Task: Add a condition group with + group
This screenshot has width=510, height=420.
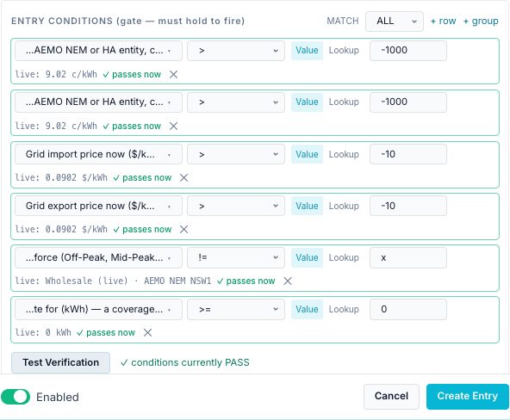Action: (x=481, y=22)
